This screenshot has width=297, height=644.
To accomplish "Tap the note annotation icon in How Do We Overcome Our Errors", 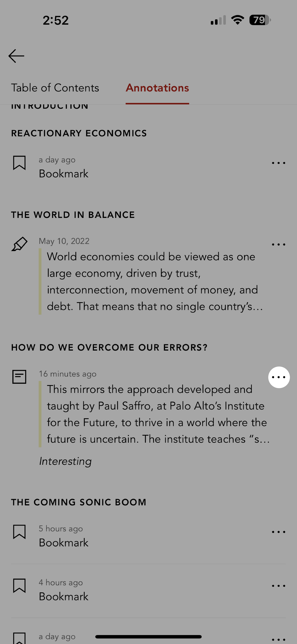I will [19, 377].
